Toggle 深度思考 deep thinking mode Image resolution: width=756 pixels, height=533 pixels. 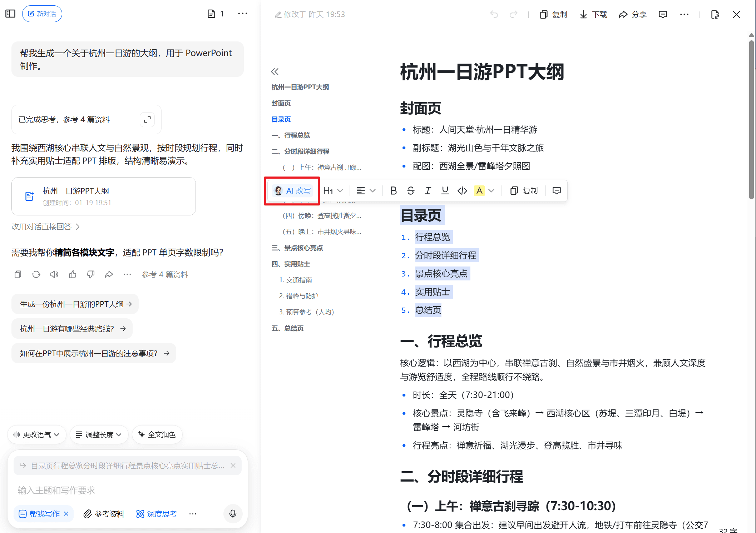pyautogui.click(x=157, y=514)
